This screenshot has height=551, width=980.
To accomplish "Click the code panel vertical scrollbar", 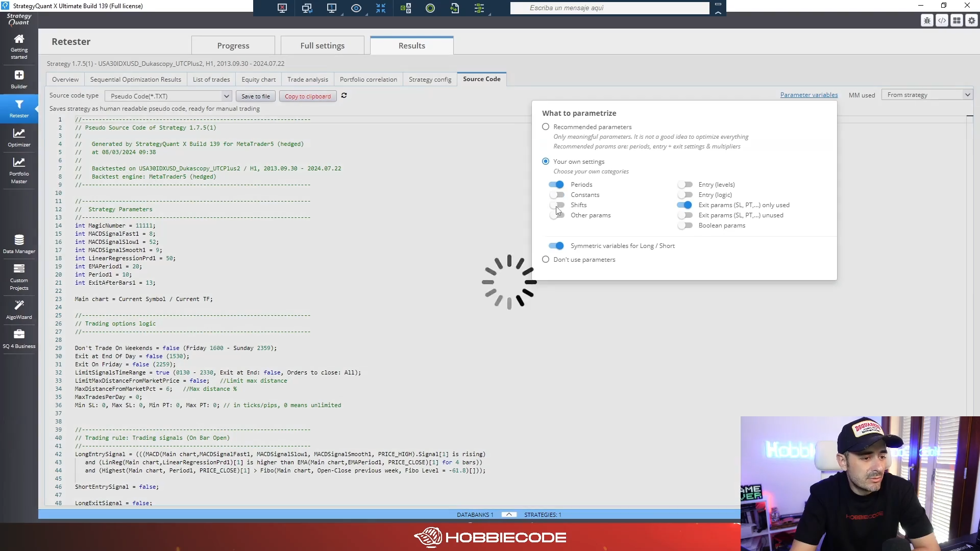I will click(x=970, y=311).
